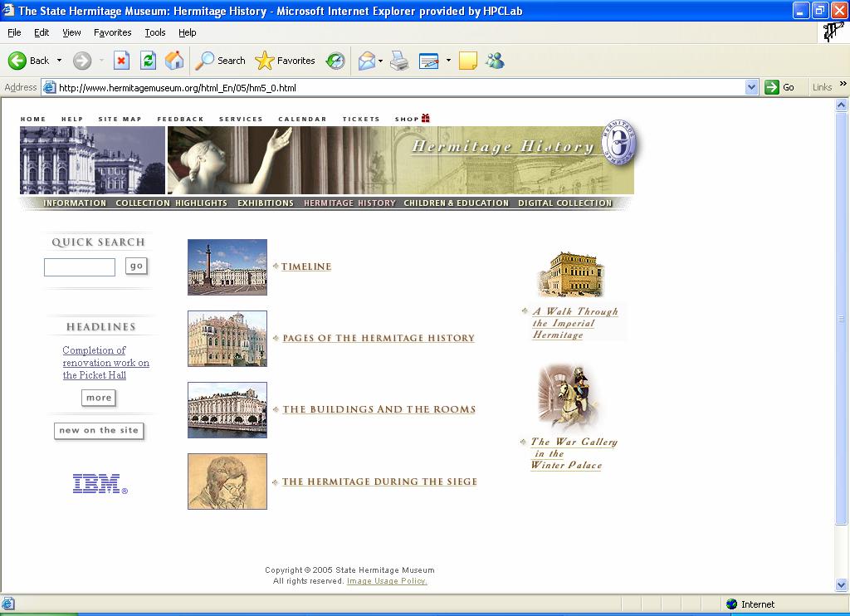Open the View menu
The image size is (850, 616).
[71, 32]
